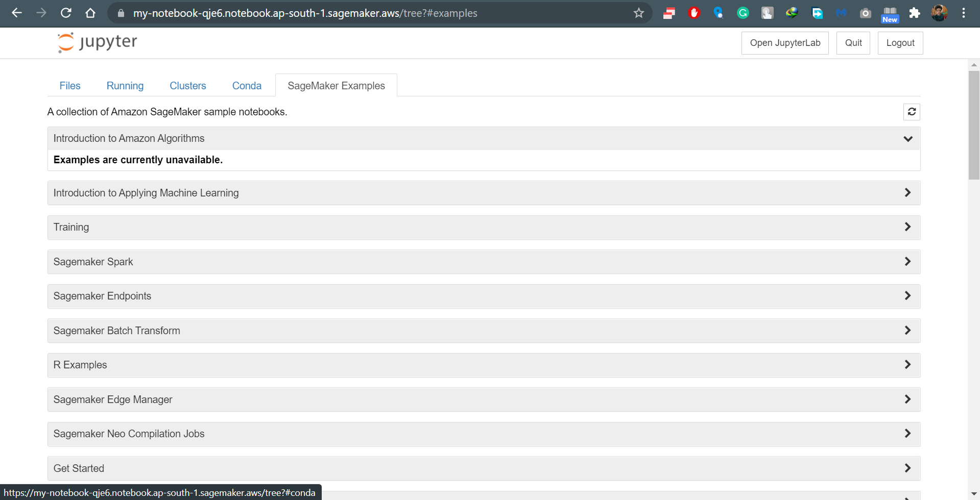Expand Introduction to Applying Machine Learning section
The width and height of the screenshot is (980, 500).
[x=484, y=193]
